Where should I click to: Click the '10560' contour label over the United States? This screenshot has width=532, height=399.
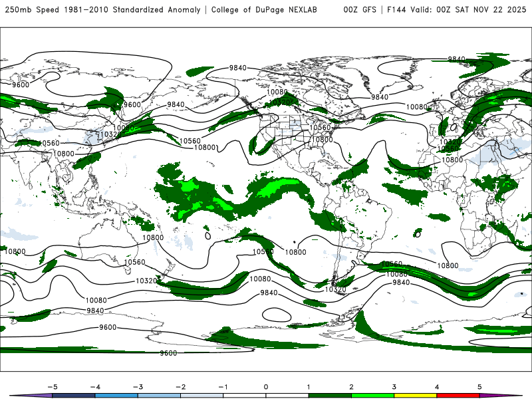click(x=320, y=128)
